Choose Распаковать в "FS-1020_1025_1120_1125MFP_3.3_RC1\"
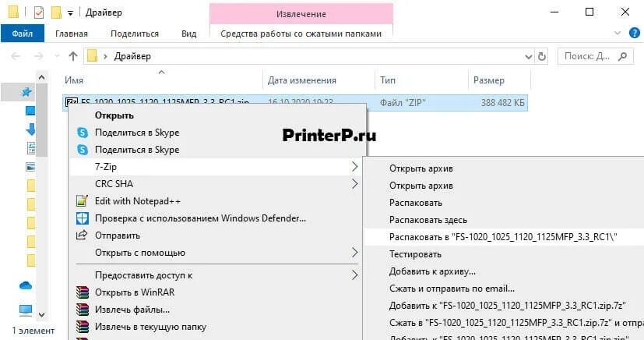Screen dimensions: 644x340 click(x=504, y=237)
